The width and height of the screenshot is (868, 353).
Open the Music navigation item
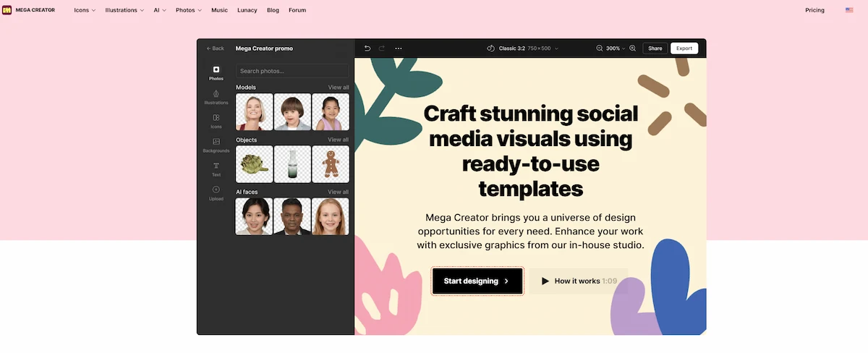coord(219,10)
